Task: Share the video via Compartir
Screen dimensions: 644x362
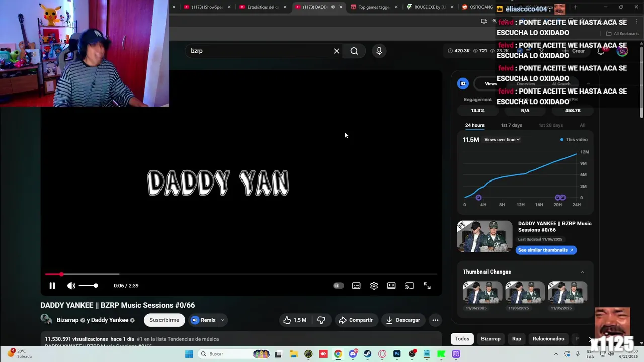Action: 356,320
